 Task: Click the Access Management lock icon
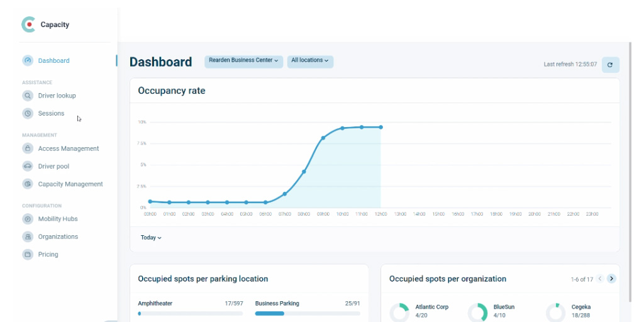[x=28, y=149]
